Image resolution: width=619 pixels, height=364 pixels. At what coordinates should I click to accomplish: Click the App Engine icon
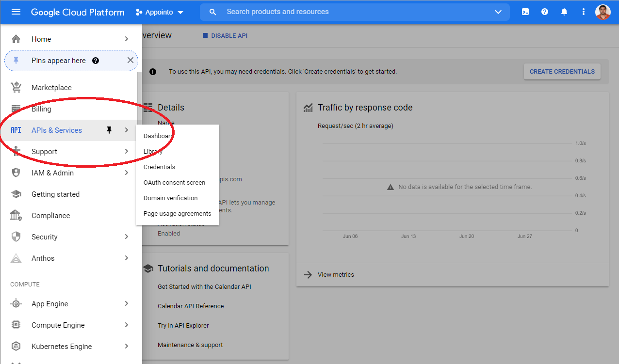[x=16, y=304]
